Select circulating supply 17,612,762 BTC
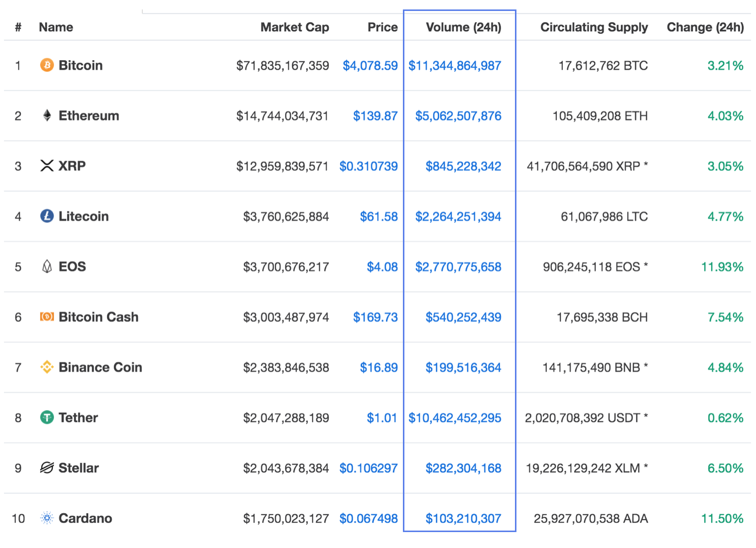 coord(603,65)
